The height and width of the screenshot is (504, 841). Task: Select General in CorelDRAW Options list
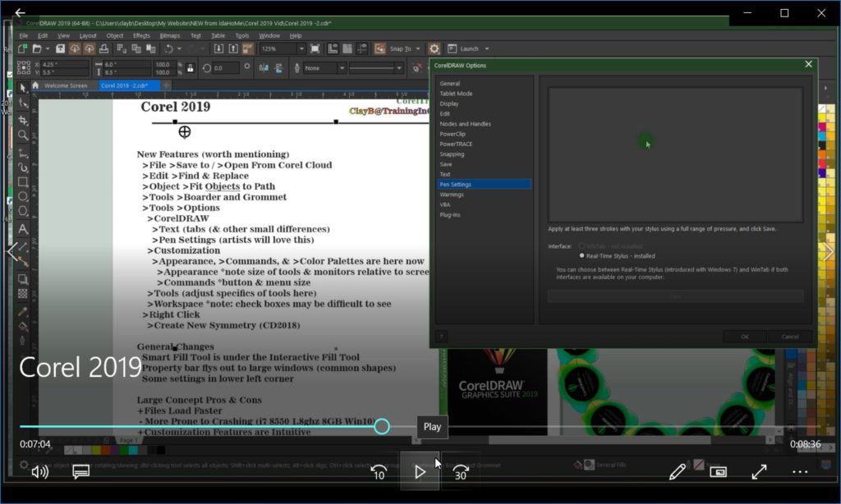pyautogui.click(x=449, y=84)
